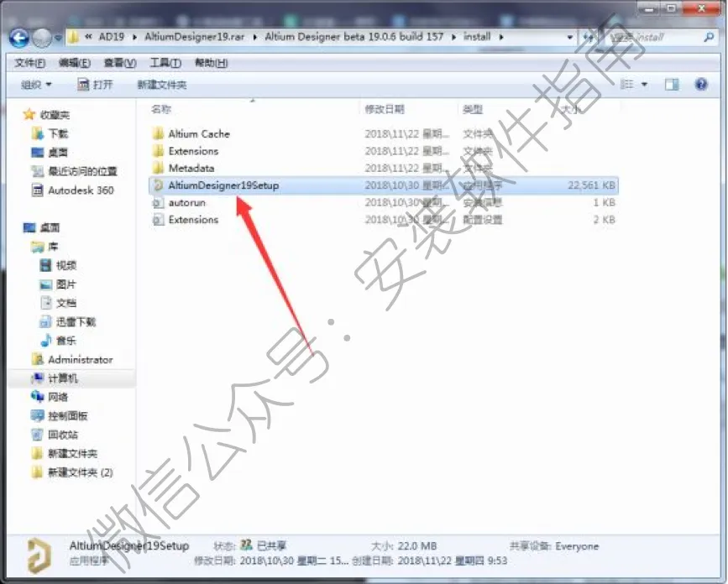Open the 查看(V) menu
Screen dimensions: 728x584
pyautogui.click(x=120, y=63)
